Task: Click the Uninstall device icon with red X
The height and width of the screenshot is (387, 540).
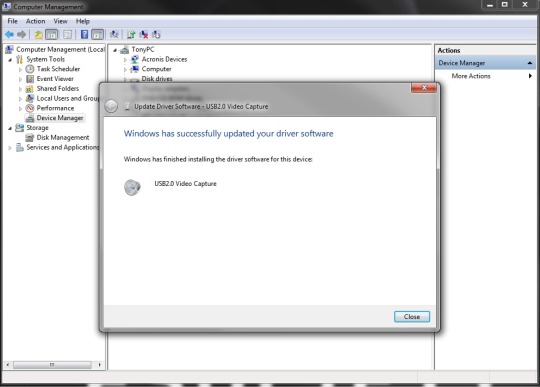Action: [x=144, y=34]
